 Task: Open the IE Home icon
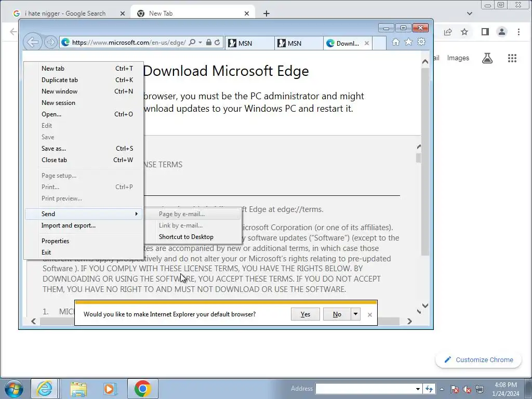395,42
